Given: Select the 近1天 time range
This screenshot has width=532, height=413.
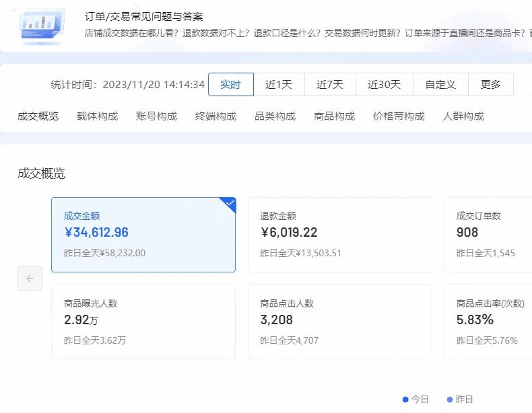Looking at the screenshot, I should [279, 84].
